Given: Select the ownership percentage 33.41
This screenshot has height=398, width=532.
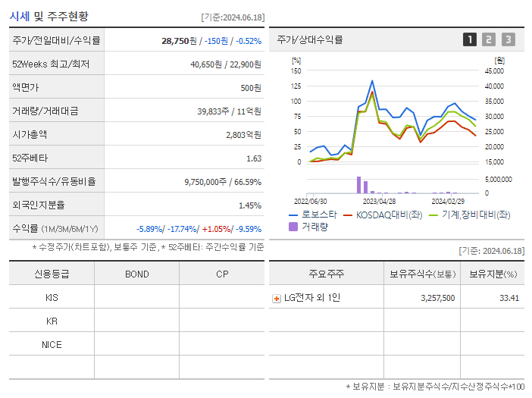Looking at the screenshot, I should (x=509, y=298).
